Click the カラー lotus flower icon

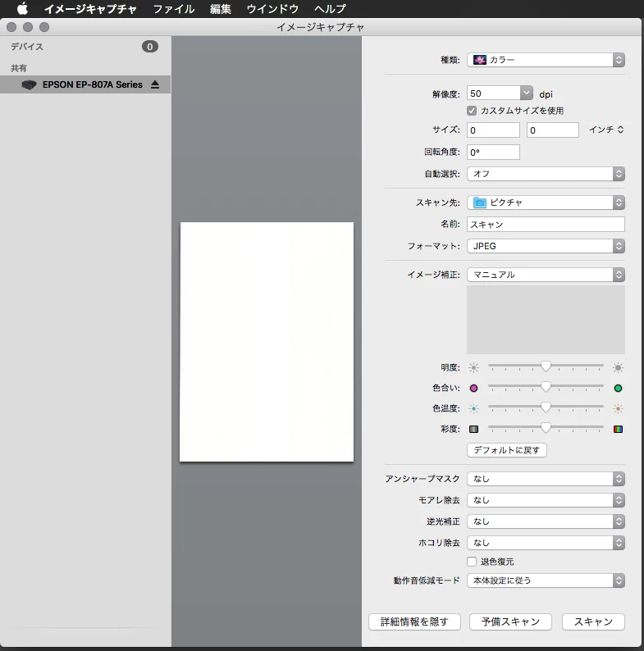(480, 60)
